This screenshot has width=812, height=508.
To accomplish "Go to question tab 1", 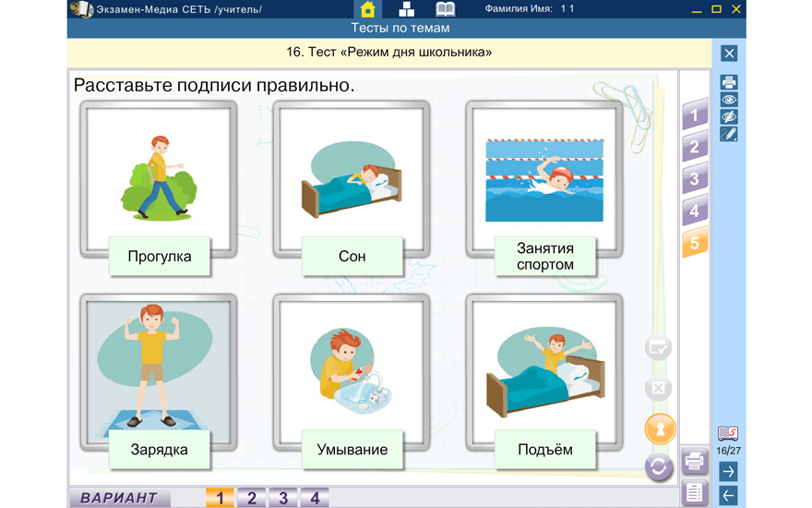I will point(695,115).
